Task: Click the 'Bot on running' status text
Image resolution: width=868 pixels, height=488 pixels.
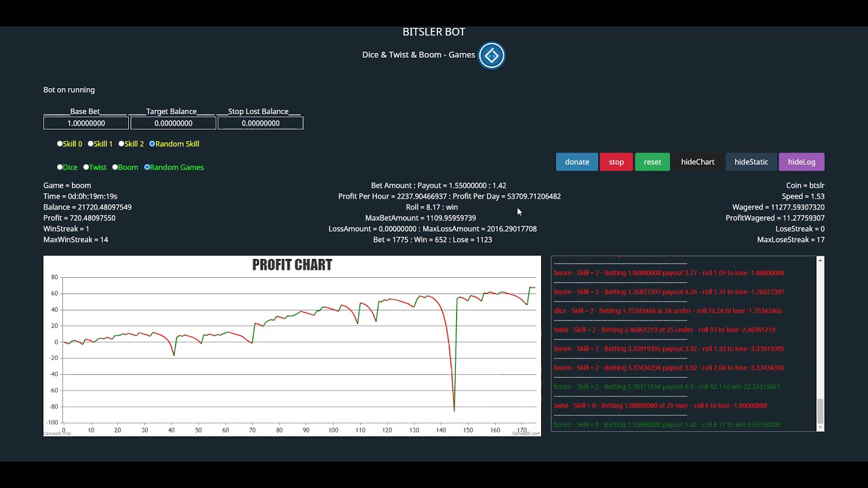Action: pos(69,89)
